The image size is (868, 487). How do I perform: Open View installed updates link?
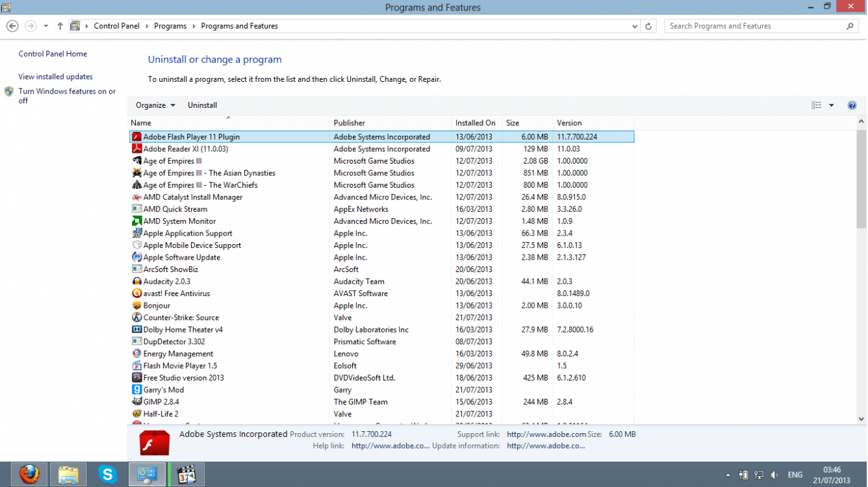(x=55, y=77)
